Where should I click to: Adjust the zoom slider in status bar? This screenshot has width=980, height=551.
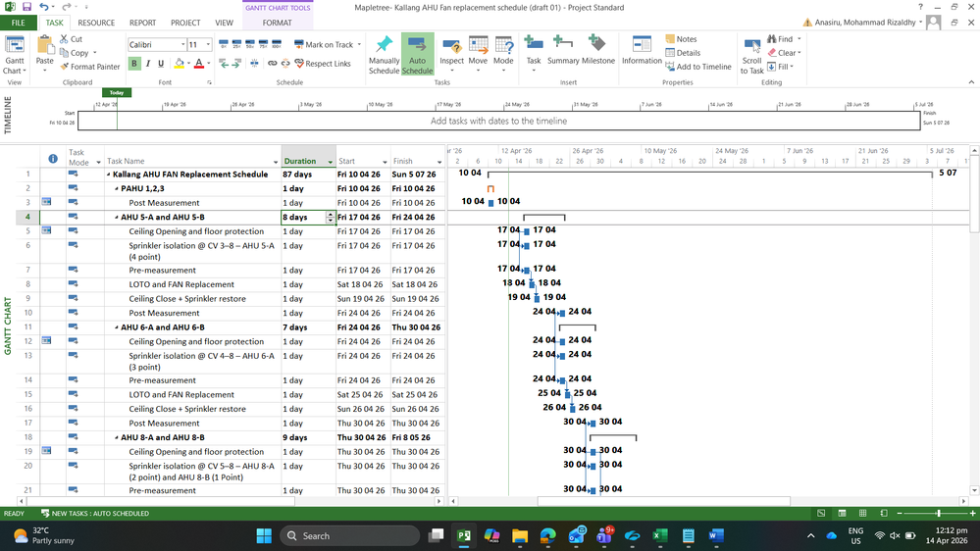coord(938,513)
